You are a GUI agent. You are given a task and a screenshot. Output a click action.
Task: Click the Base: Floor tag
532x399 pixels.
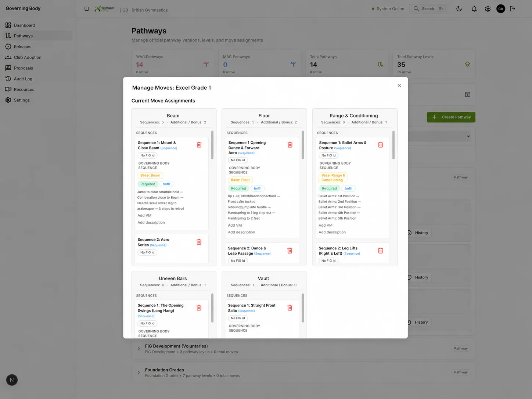240,180
